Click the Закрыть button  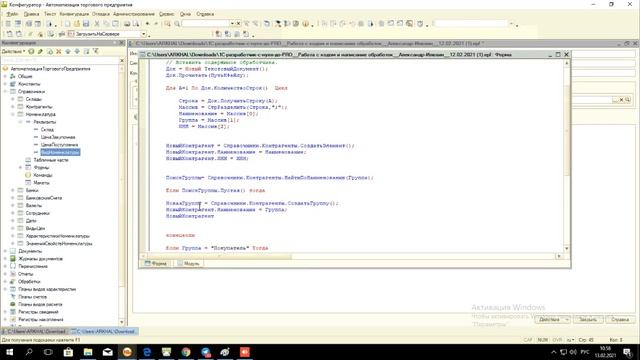[x=588, y=320]
